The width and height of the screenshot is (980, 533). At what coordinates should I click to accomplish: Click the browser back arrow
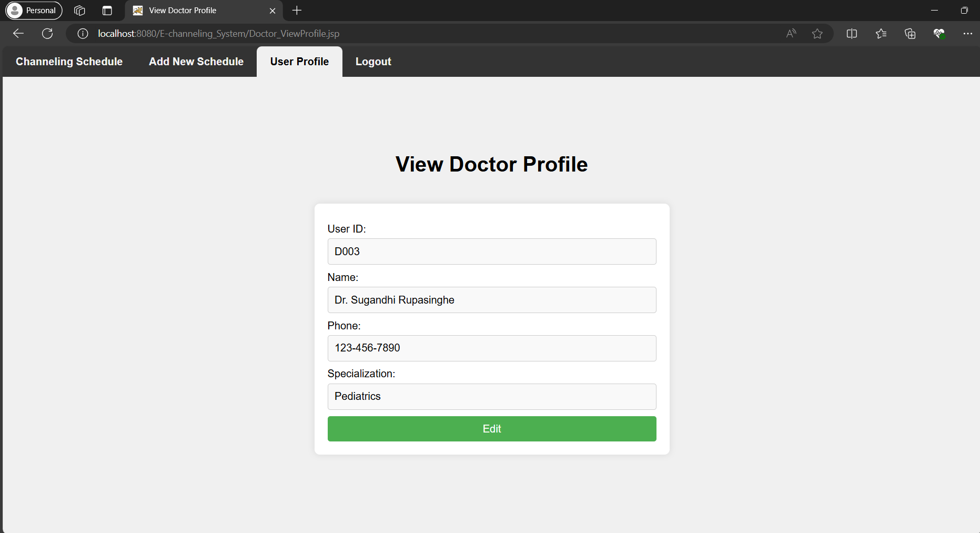coord(18,34)
